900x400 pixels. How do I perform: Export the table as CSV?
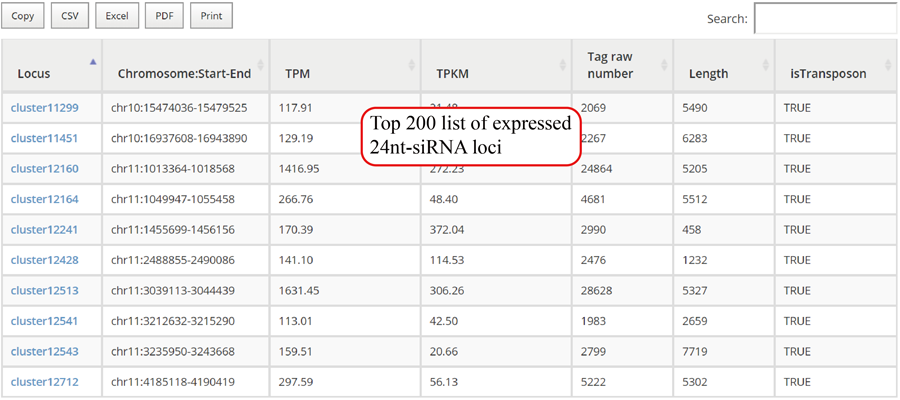(70, 16)
